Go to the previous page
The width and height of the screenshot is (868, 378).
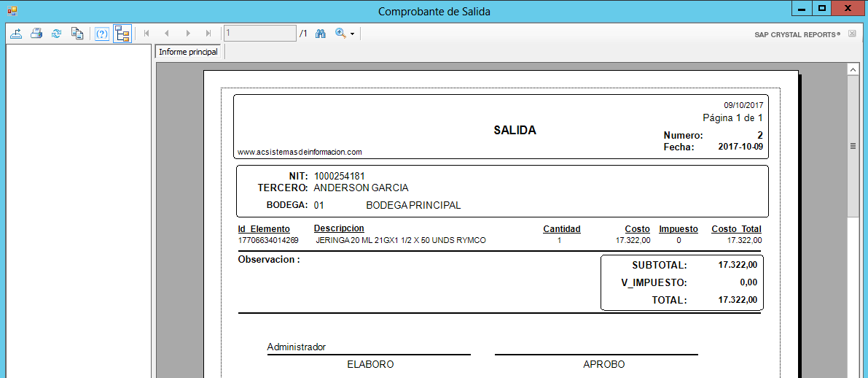coord(167,34)
